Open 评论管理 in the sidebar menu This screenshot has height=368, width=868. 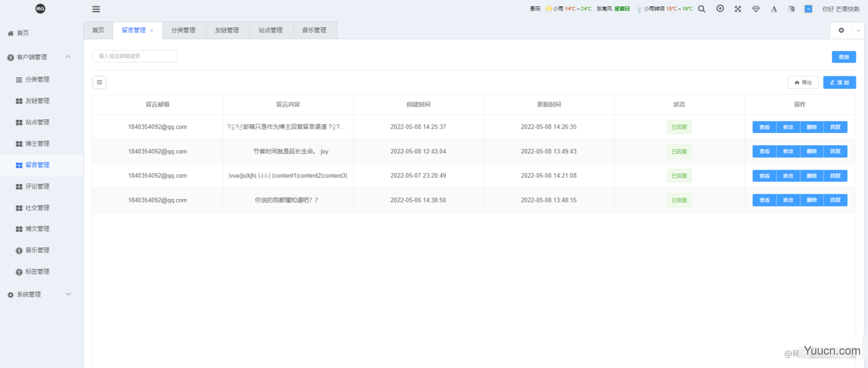(37, 186)
